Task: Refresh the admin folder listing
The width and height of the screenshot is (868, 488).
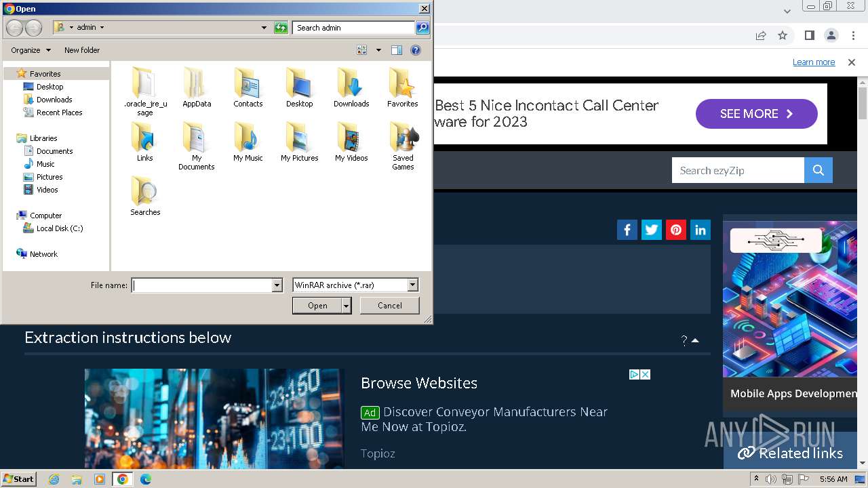Action: 281,28
